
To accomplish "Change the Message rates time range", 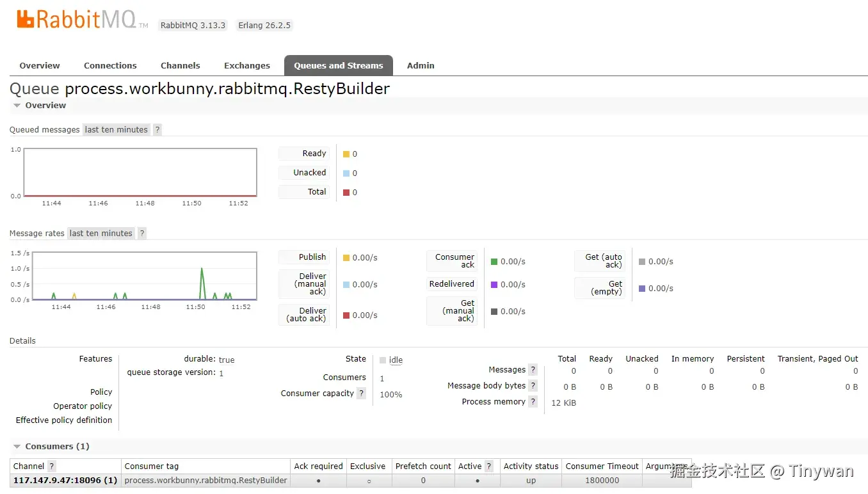I will [101, 233].
